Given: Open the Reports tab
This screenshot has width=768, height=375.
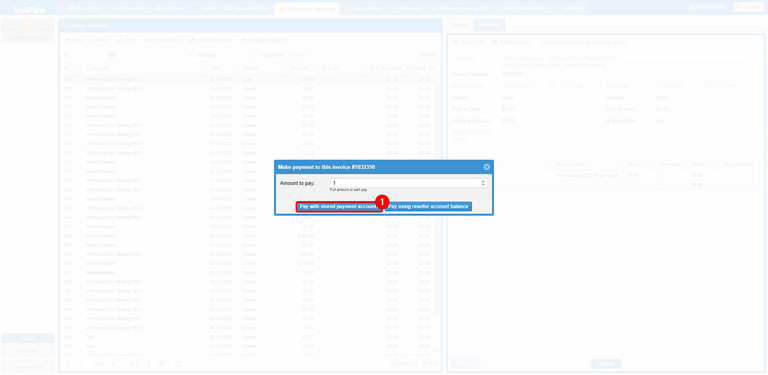Looking at the screenshot, I should [169, 8].
